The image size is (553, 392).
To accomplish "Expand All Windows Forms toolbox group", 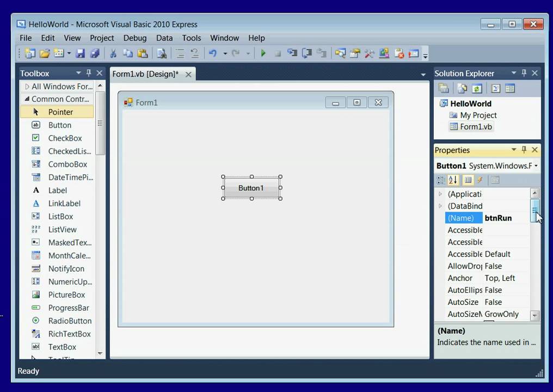I will pos(27,87).
